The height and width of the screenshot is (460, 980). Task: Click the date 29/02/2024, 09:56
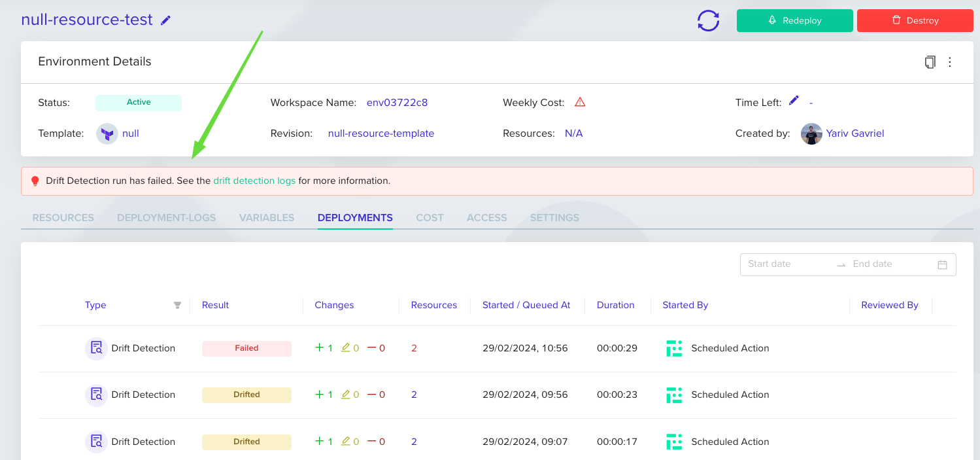coord(525,395)
